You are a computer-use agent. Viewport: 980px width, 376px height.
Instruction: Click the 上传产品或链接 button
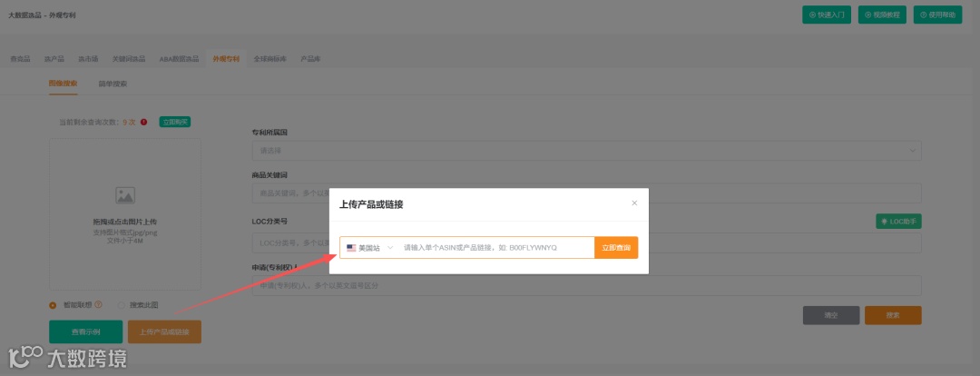pos(164,331)
